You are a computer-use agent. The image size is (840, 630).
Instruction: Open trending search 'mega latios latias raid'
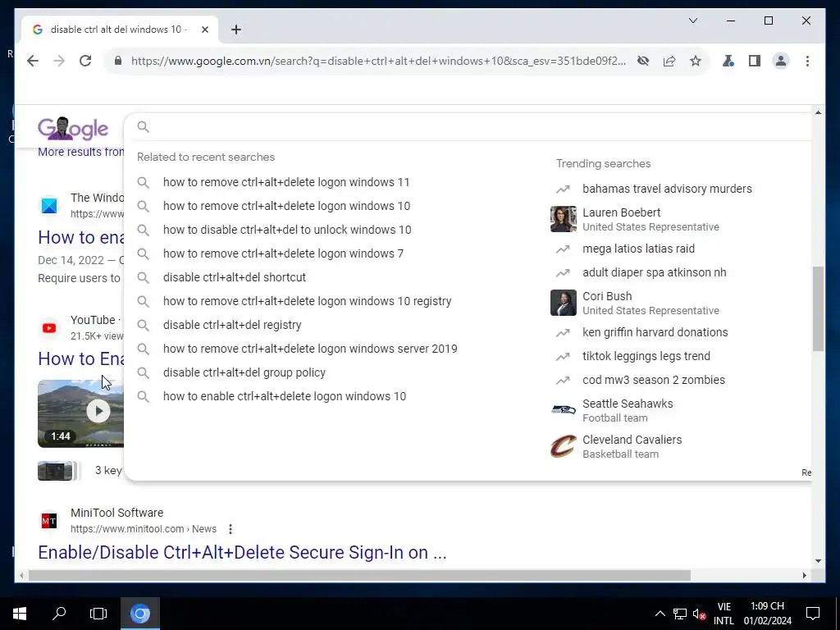coord(638,249)
